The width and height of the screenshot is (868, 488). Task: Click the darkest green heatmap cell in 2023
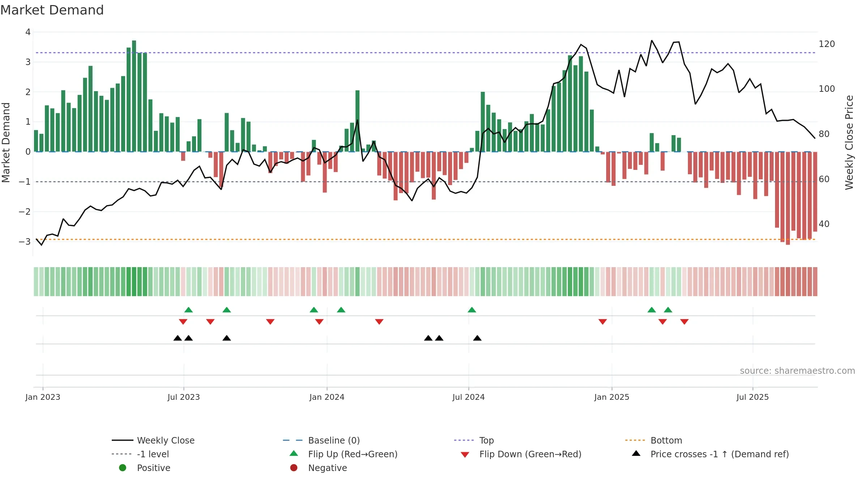pos(134,282)
